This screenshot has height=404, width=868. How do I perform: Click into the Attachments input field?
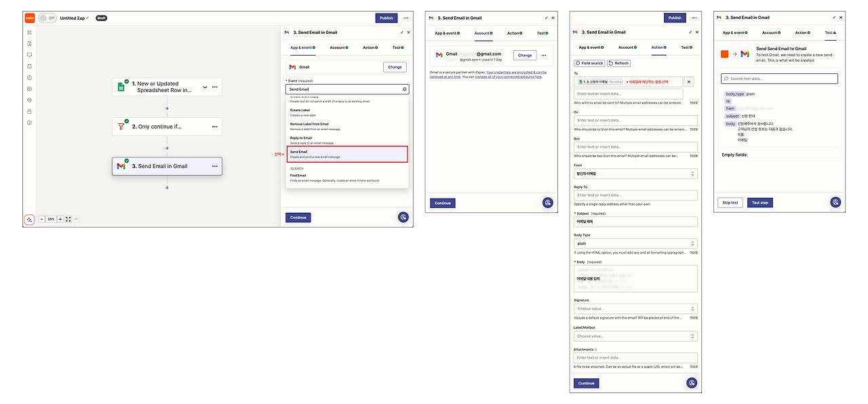tap(635, 358)
